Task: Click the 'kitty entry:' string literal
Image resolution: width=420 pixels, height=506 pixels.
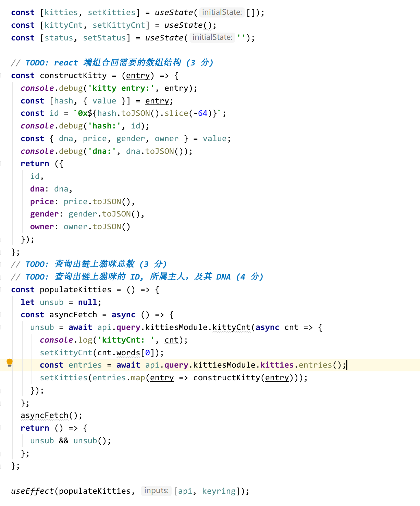Action: (x=121, y=88)
